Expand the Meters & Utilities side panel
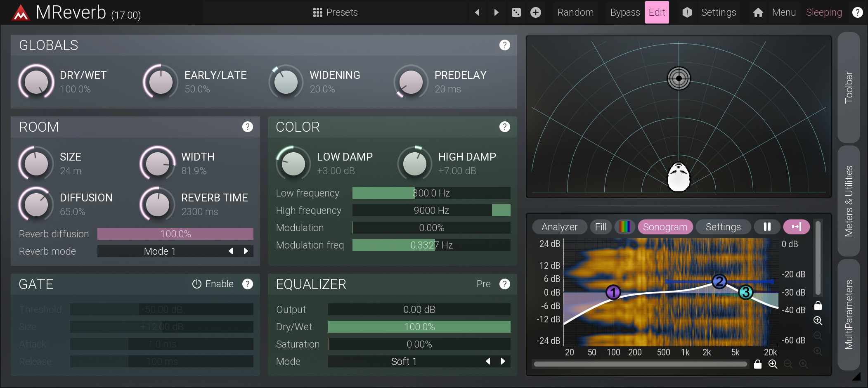 pos(849,201)
